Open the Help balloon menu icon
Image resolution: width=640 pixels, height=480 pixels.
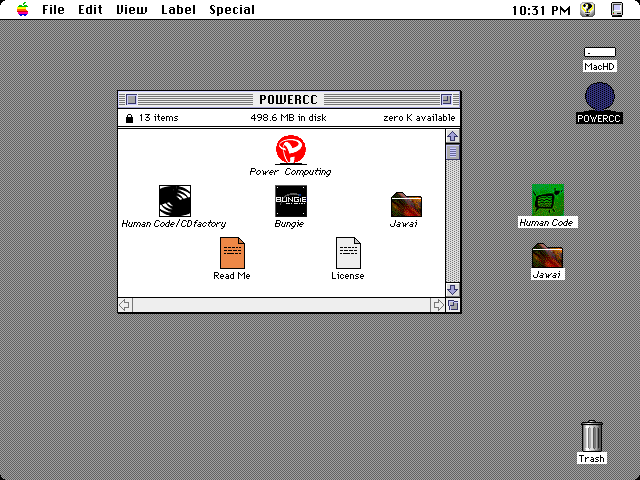pos(587,9)
